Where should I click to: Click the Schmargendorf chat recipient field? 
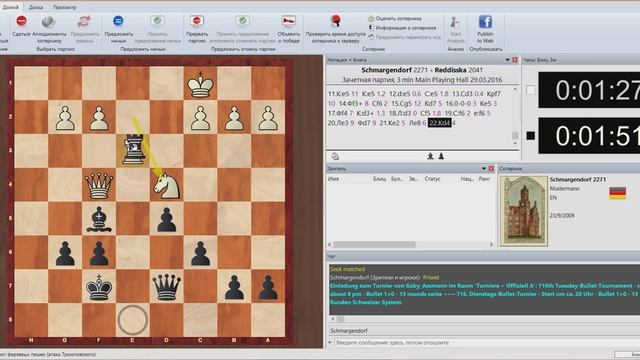click(484, 331)
